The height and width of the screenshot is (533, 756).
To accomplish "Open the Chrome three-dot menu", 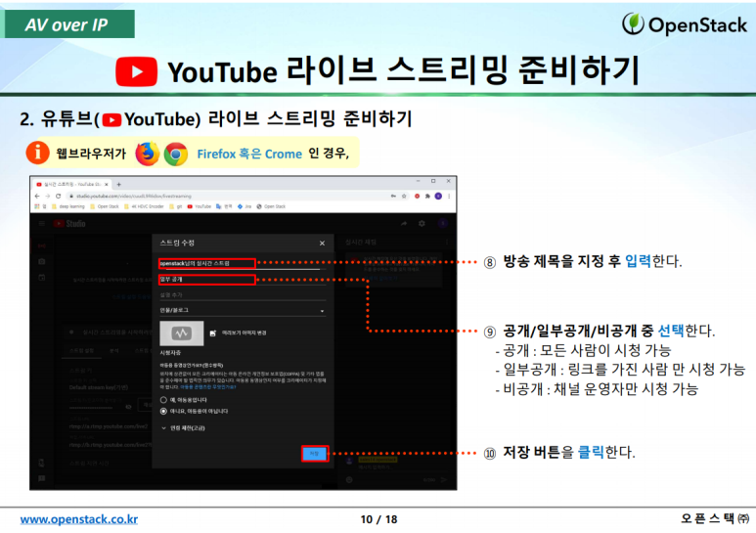I will pos(449,197).
